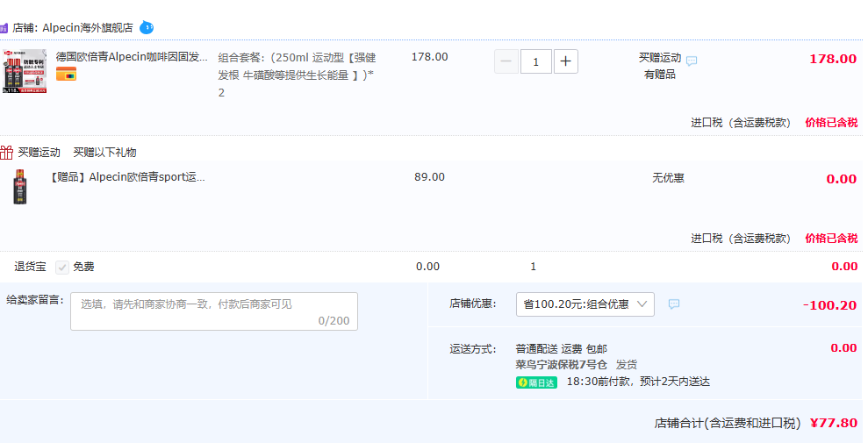
Task: Click the Tmall shop icon before 店铺
Action: pyautogui.click(x=4, y=28)
